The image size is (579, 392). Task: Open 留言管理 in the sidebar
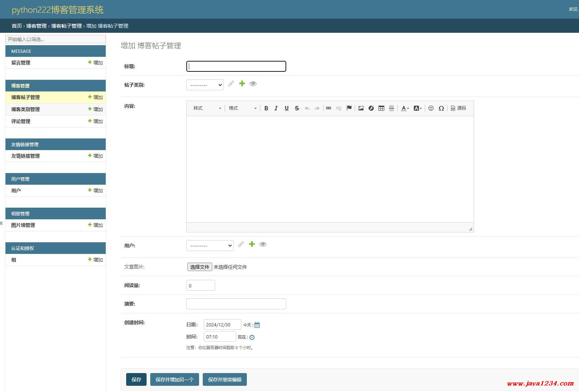click(x=21, y=63)
